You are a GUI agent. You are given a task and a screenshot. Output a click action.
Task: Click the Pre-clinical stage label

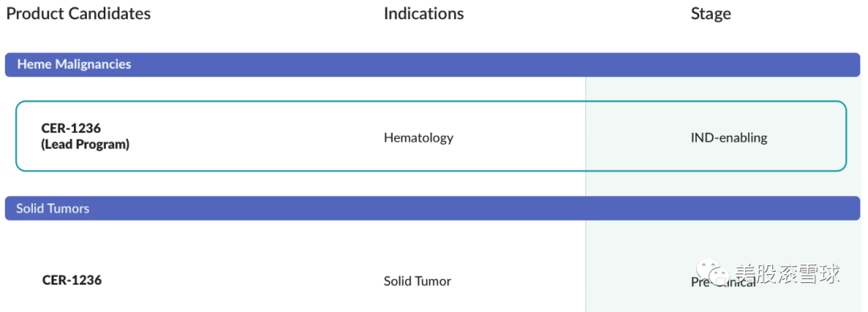click(x=723, y=282)
